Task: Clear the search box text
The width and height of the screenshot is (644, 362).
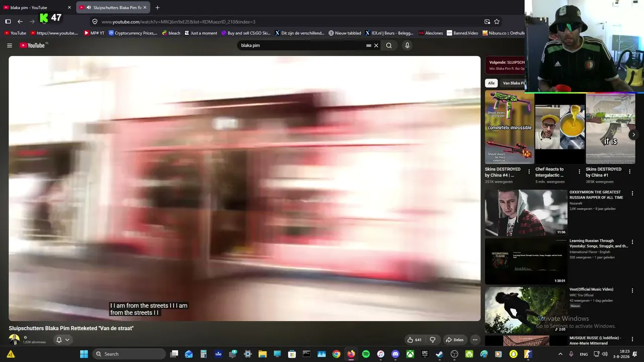Action: point(376,45)
